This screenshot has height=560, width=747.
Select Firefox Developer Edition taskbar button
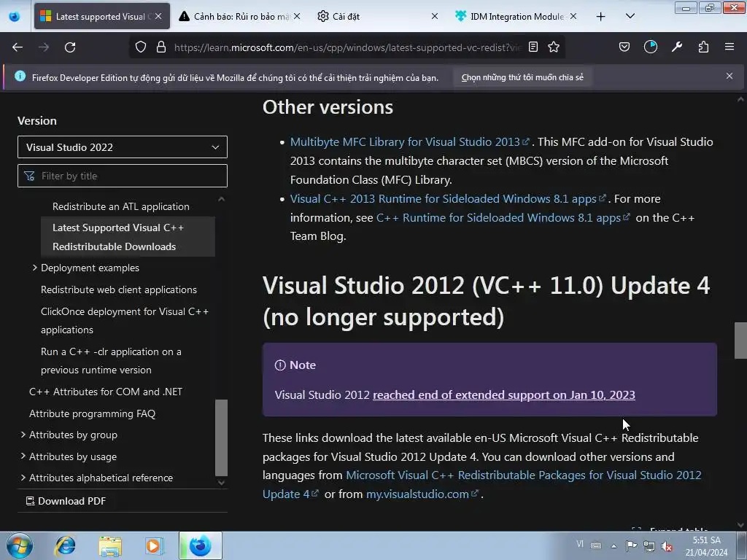pos(201,545)
